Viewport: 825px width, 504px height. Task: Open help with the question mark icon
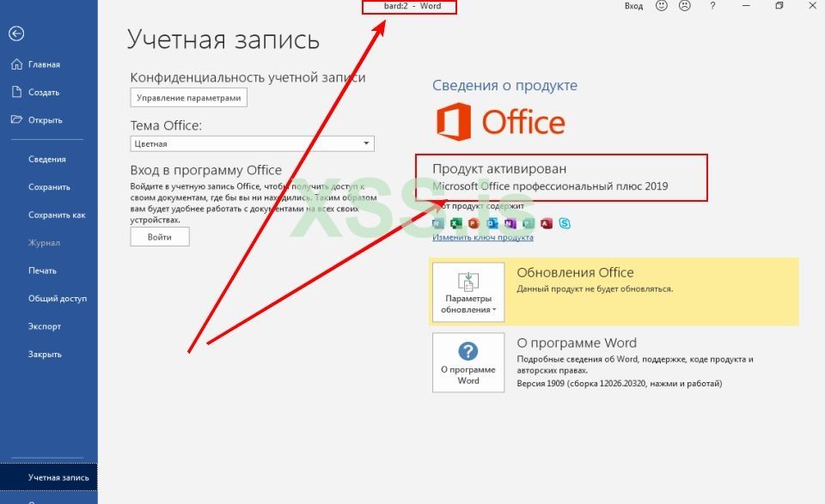(712, 6)
